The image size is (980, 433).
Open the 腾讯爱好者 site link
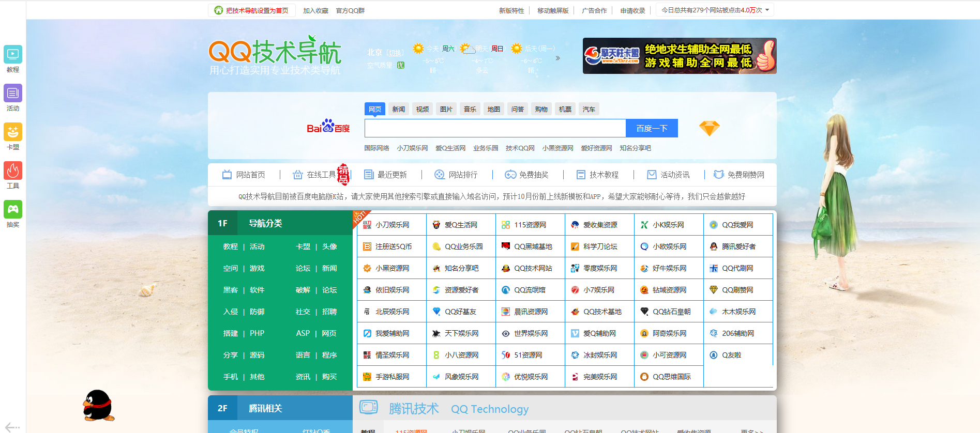tap(738, 246)
